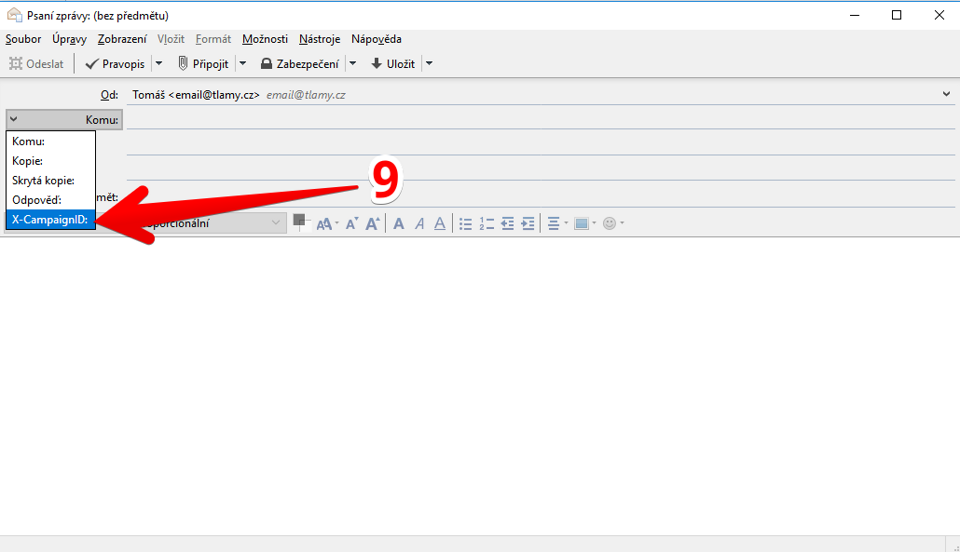Image resolution: width=960 pixels, height=552 pixels.
Task: Open the Soubor menu
Action: pyautogui.click(x=23, y=39)
